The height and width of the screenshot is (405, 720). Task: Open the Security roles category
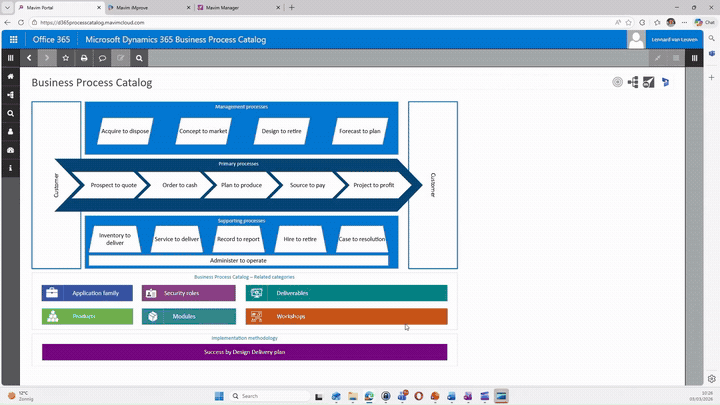189,293
